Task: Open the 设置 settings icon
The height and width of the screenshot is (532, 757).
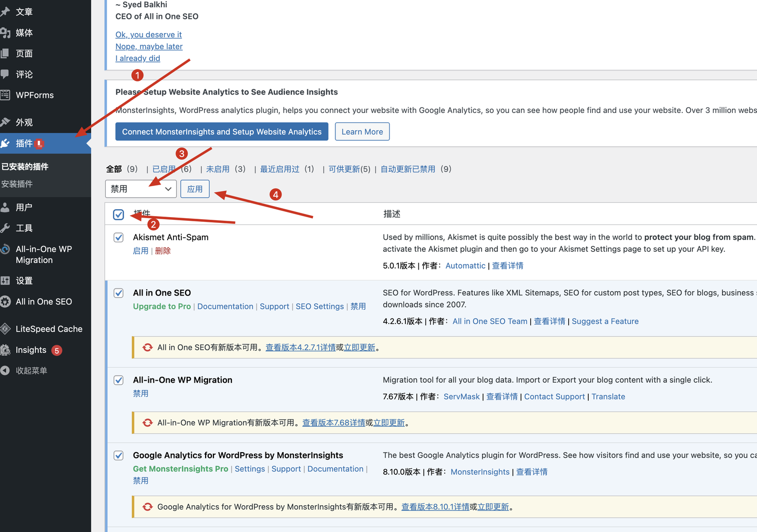Action: [5, 281]
